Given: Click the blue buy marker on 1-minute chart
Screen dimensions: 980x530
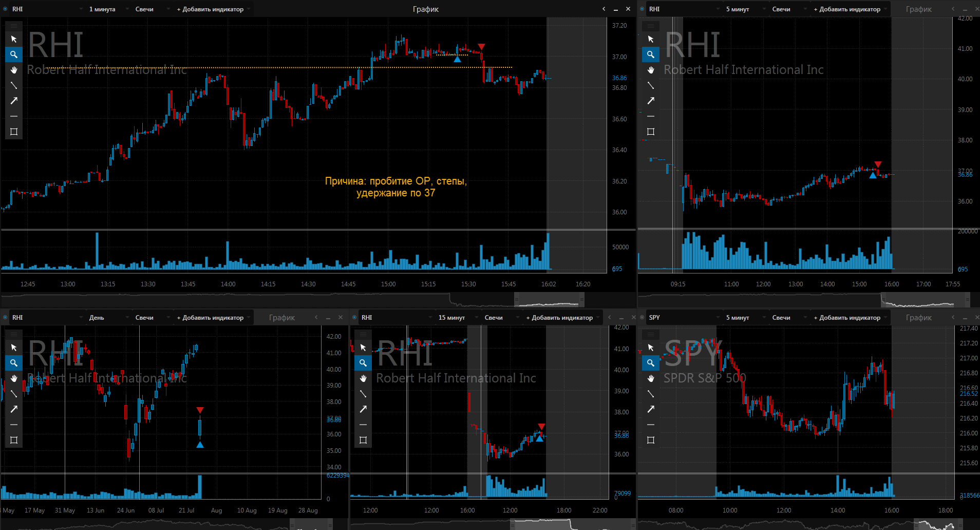Looking at the screenshot, I should pos(457,60).
